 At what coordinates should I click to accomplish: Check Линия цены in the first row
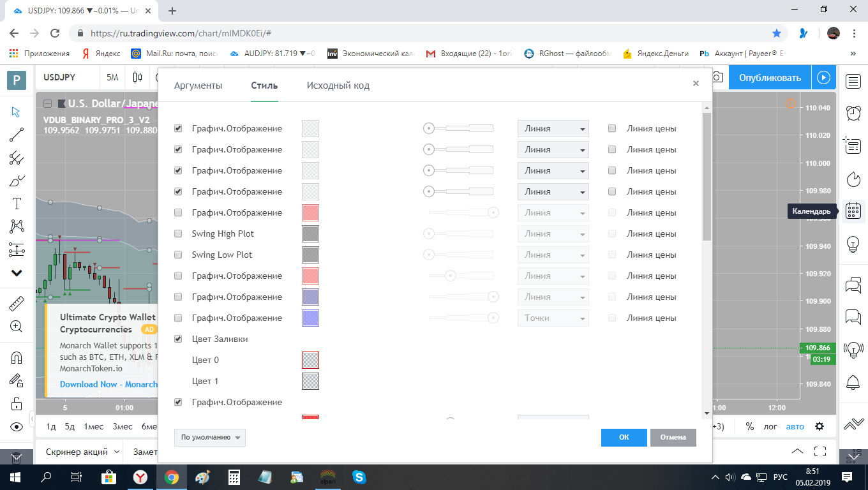612,128
